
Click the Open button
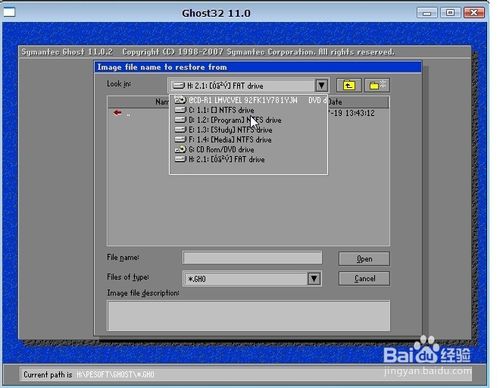coord(364,259)
